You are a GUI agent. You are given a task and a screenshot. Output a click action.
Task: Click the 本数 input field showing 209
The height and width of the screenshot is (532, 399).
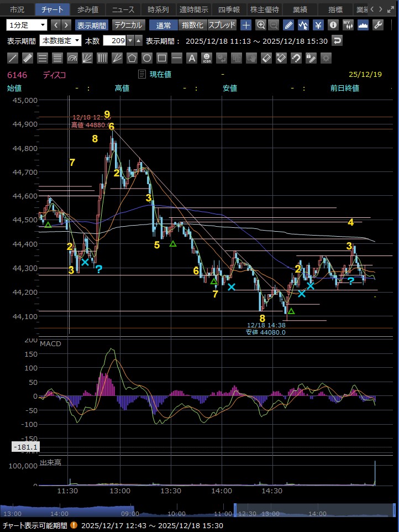[116, 41]
